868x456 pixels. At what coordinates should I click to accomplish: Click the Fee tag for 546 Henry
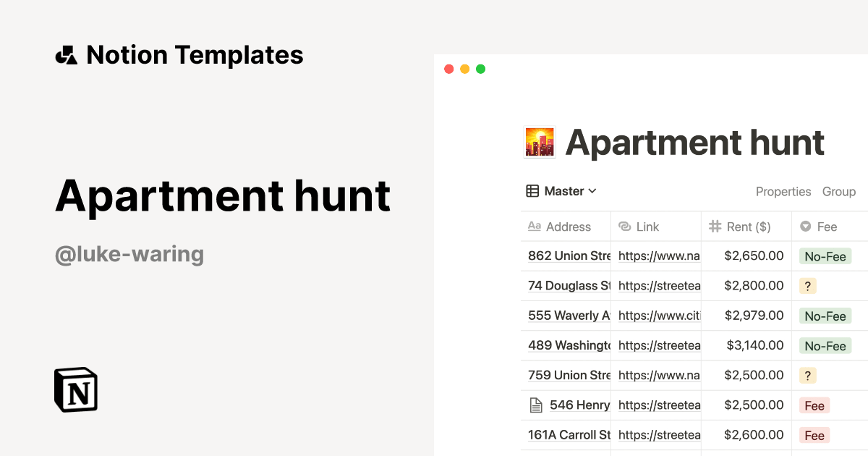[814, 406]
